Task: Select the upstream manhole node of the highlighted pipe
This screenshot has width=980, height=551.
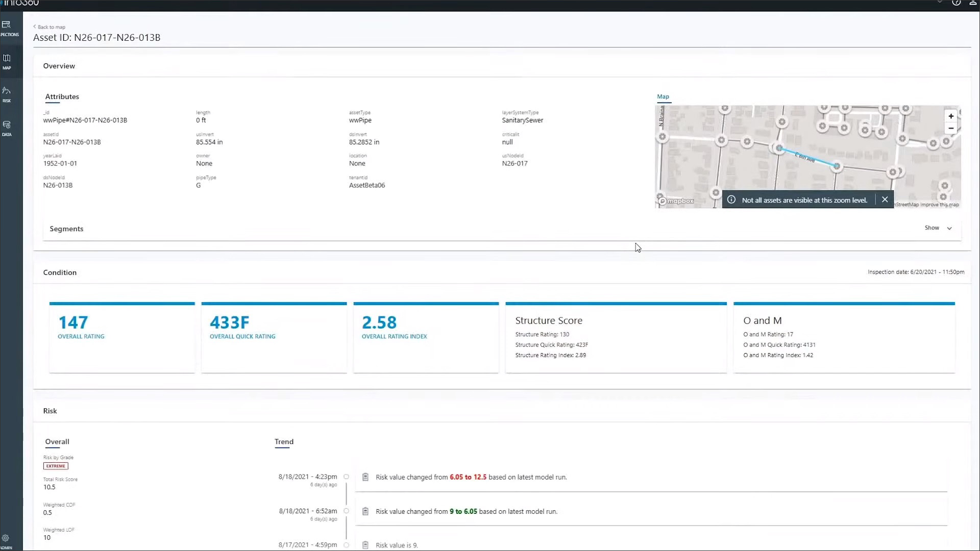Action: click(779, 148)
